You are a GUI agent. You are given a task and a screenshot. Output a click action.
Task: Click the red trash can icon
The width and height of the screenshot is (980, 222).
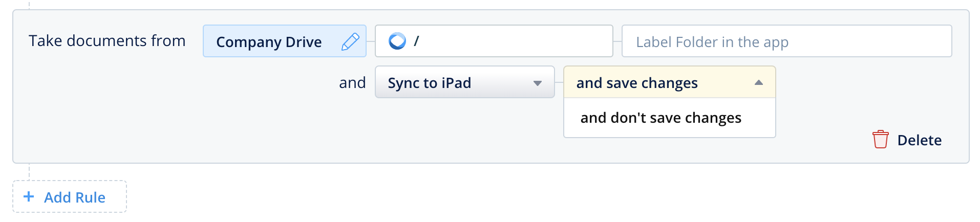[x=880, y=140]
